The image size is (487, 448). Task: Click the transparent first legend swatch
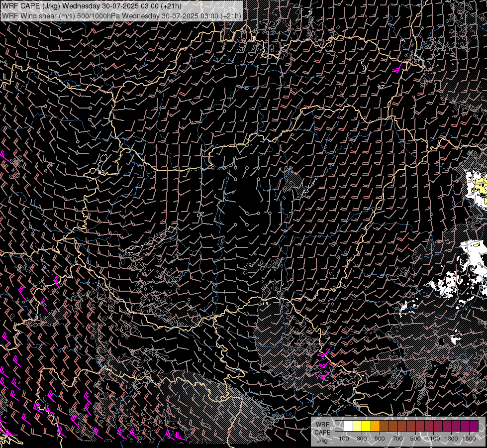(339, 426)
